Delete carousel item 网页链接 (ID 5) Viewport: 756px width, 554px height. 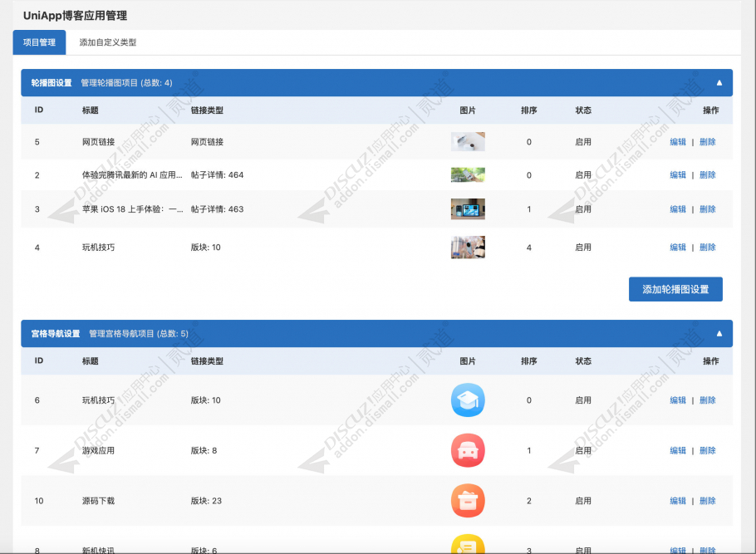[x=707, y=142]
